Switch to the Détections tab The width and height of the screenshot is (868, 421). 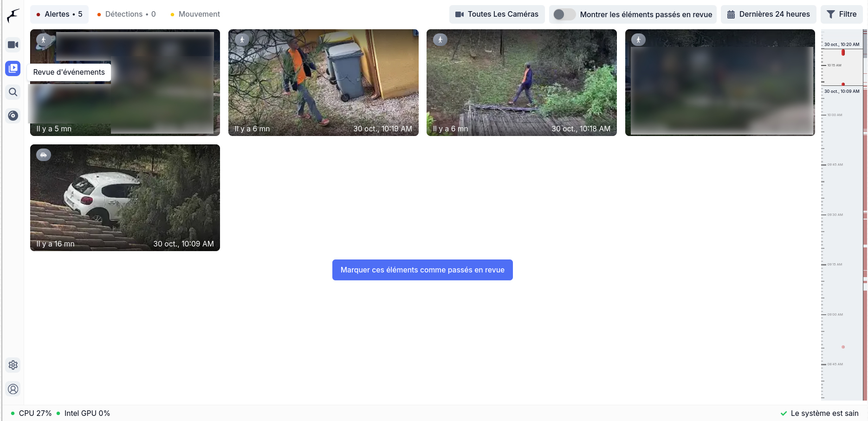[x=126, y=14]
